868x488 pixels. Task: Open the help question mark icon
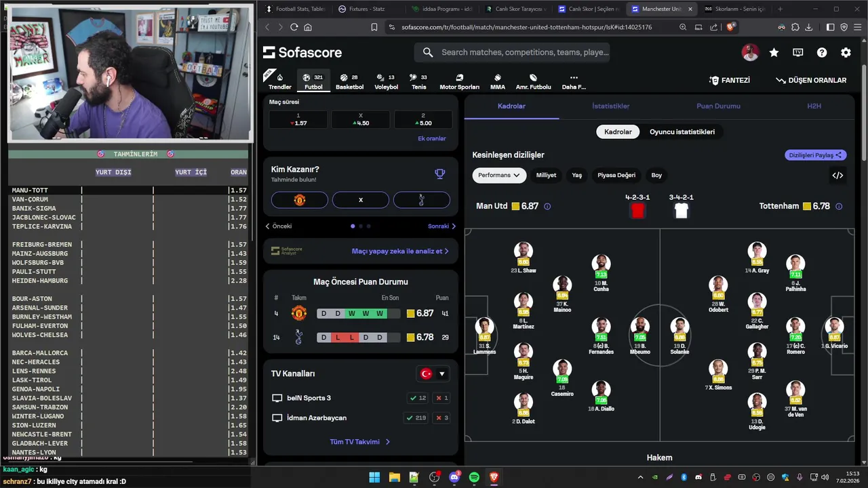822,52
